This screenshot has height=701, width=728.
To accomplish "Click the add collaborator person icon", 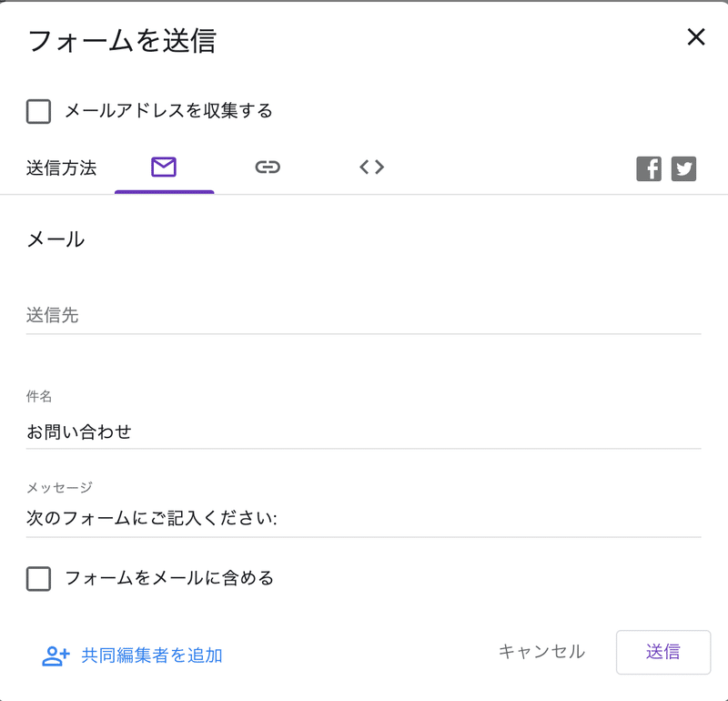I will coord(56,656).
